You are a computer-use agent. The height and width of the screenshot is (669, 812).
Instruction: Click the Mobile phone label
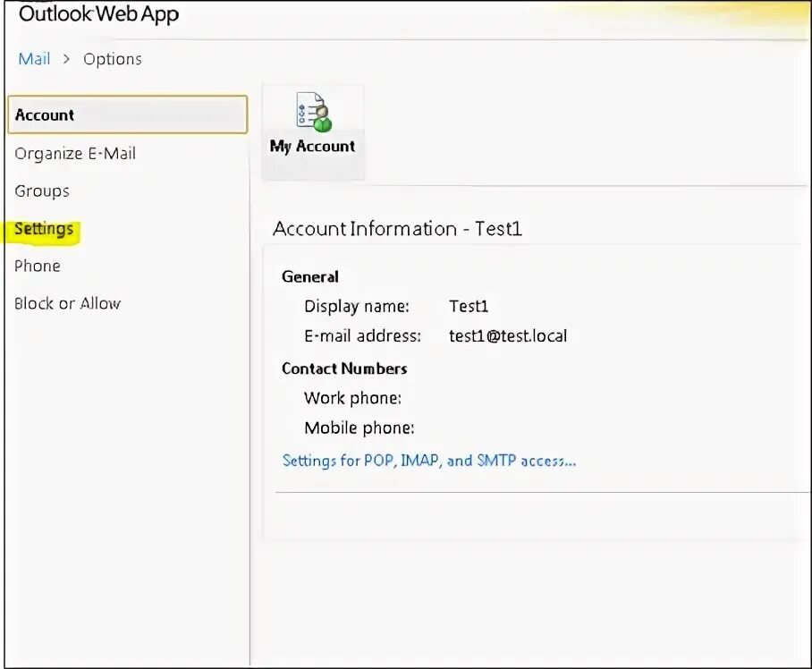[359, 428]
